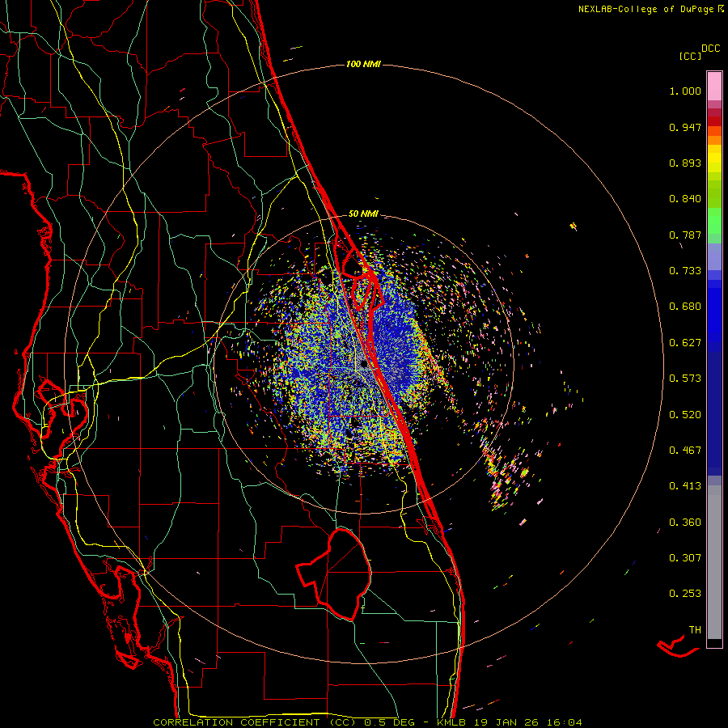Click the 50 NMI range ring label
The image size is (728, 728).
click(363, 214)
